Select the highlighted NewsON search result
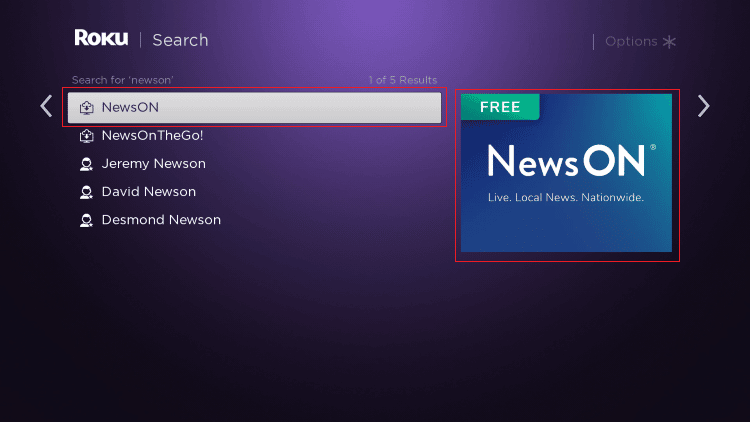The height and width of the screenshot is (422, 750). point(254,108)
